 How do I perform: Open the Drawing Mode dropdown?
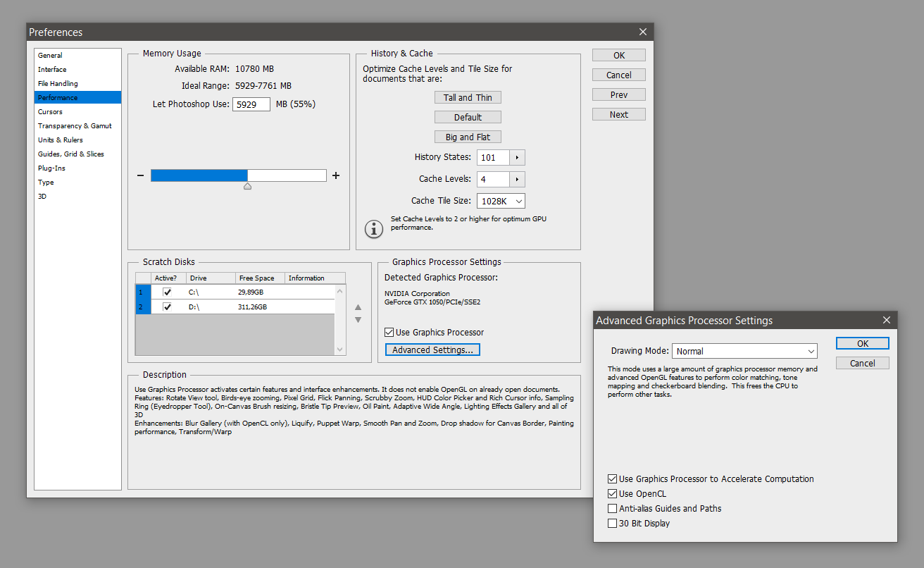coord(744,351)
